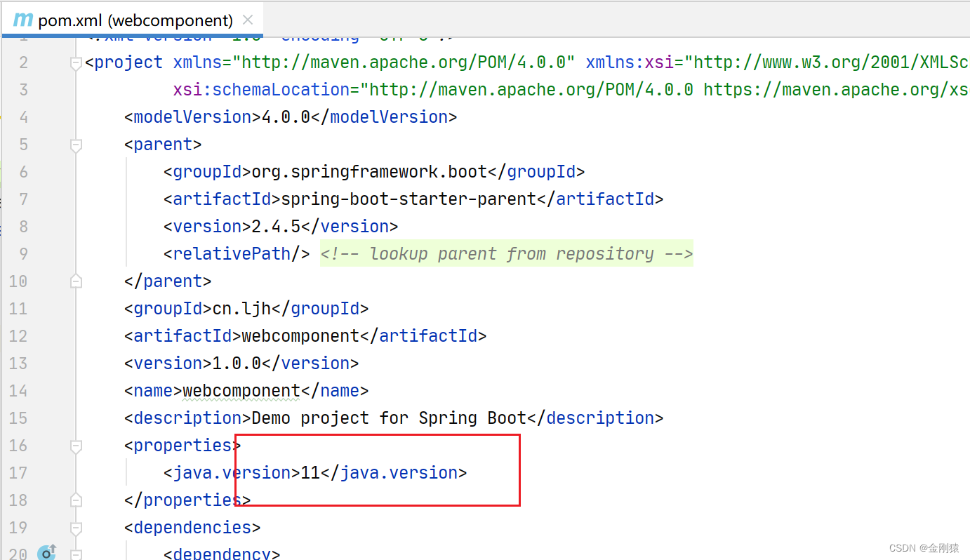Click the relativePath tag on line 9
This screenshot has width=970, height=560.
click(x=237, y=254)
